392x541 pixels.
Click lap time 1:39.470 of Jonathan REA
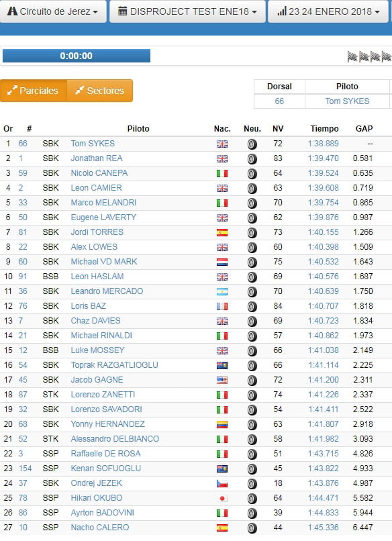click(324, 158)
